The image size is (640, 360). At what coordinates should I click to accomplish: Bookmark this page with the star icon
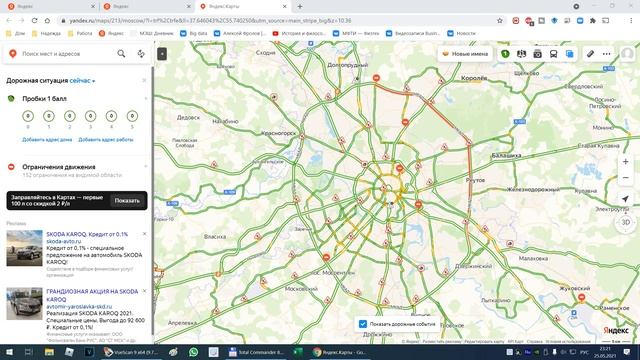pos(500,20)
